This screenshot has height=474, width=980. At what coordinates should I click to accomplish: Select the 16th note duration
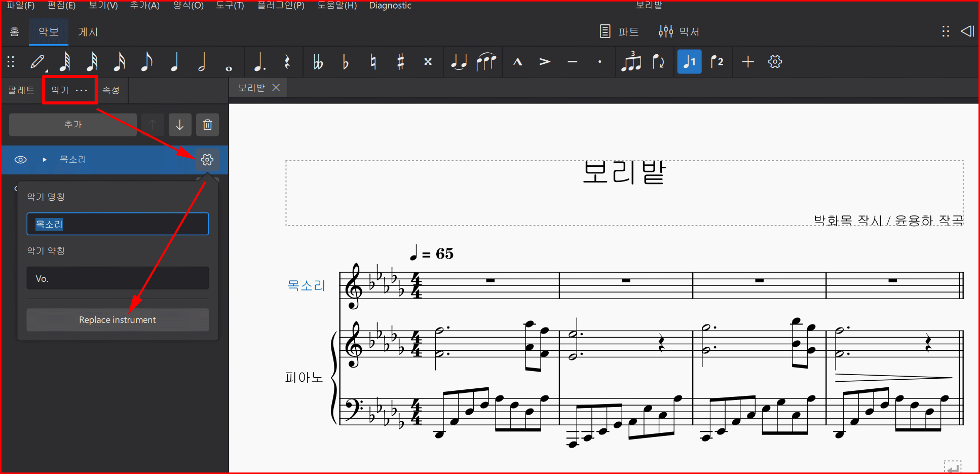click(120, 62)
